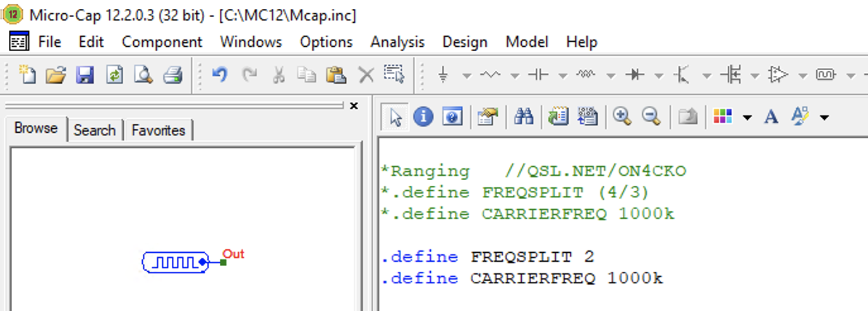Select the MOSFET component icon

tap(731, 75)
